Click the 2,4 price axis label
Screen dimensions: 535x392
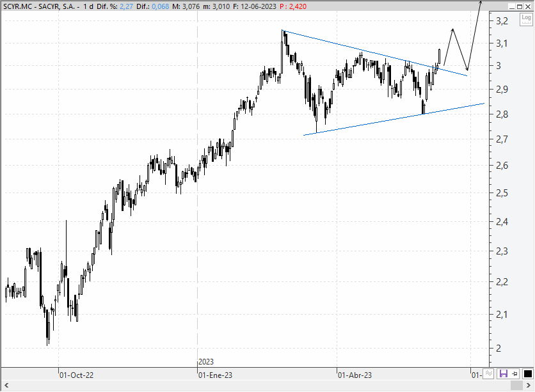pyautogui.click(x=502, y=222)
